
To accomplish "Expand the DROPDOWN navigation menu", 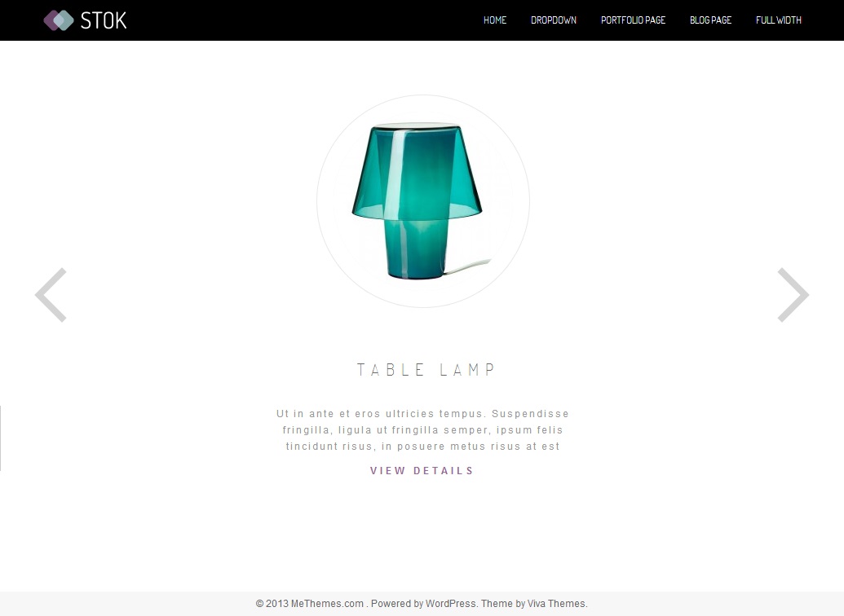I will tap(554, 20).
